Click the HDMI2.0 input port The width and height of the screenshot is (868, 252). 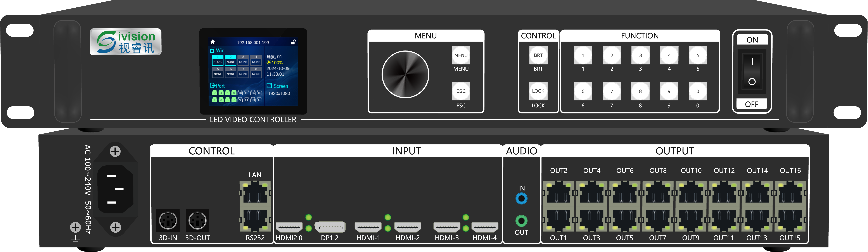(x=289, y=227)
